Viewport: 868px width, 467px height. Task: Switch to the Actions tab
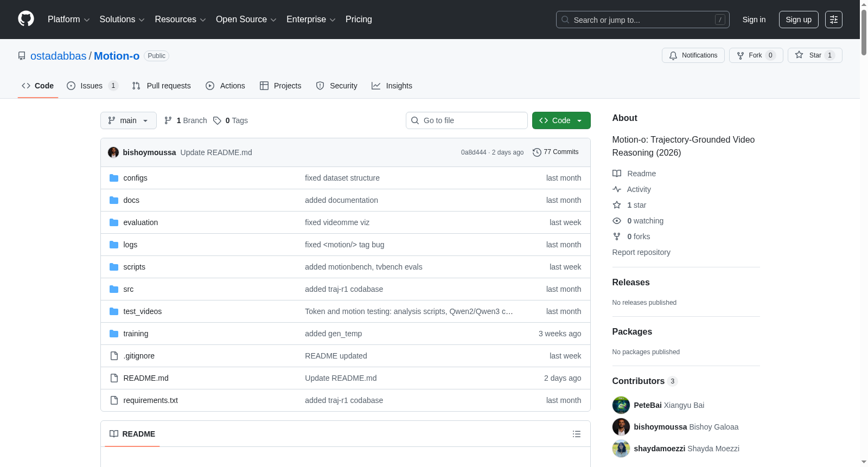point(225,86)
